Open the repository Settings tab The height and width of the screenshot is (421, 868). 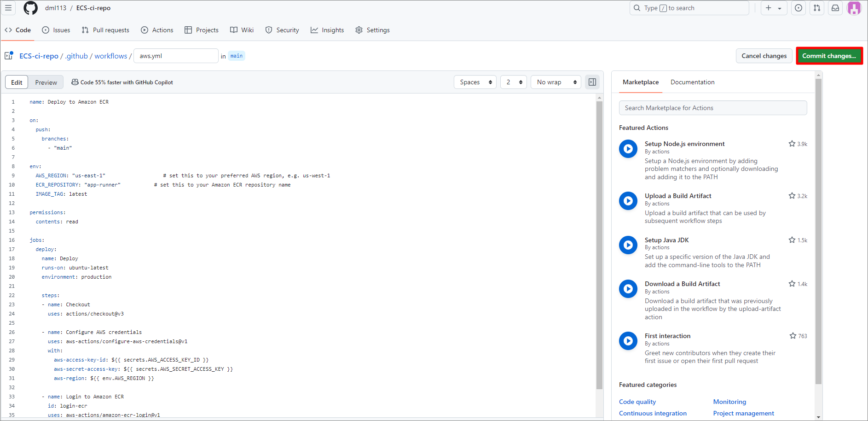(x=373, y=30)
